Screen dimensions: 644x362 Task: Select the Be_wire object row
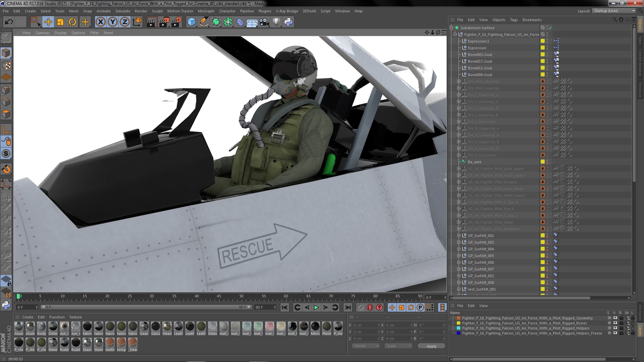click(474, 162)
